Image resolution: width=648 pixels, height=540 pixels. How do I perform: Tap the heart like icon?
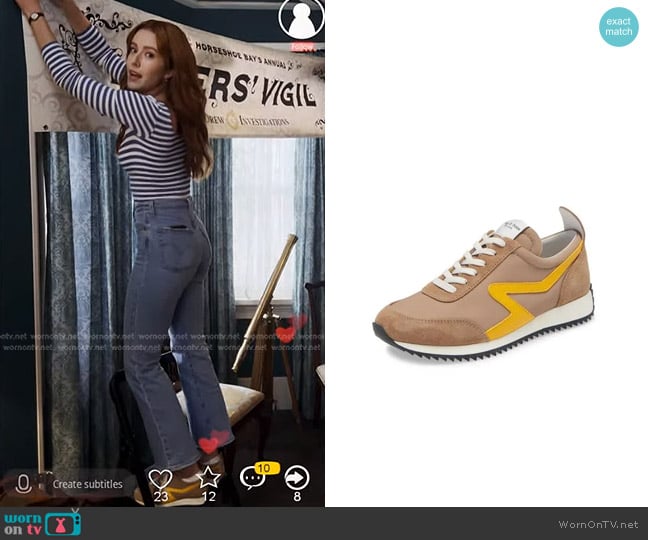160,479
